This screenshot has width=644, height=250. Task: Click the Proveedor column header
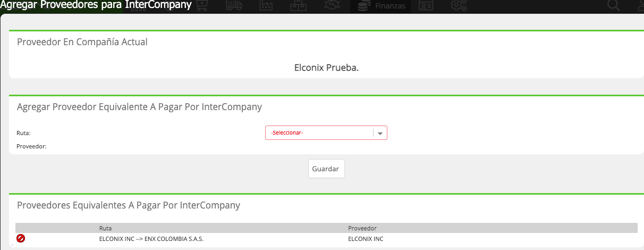point(362,228)
